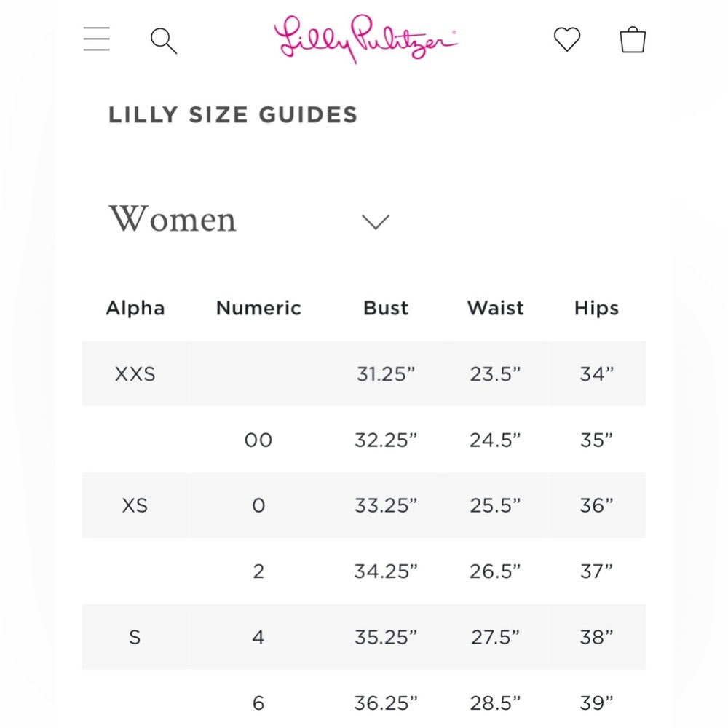Select the Bust column header
The width and height of the screenshot is (728, 728).
pyautogui.click(x=386, y=308)
